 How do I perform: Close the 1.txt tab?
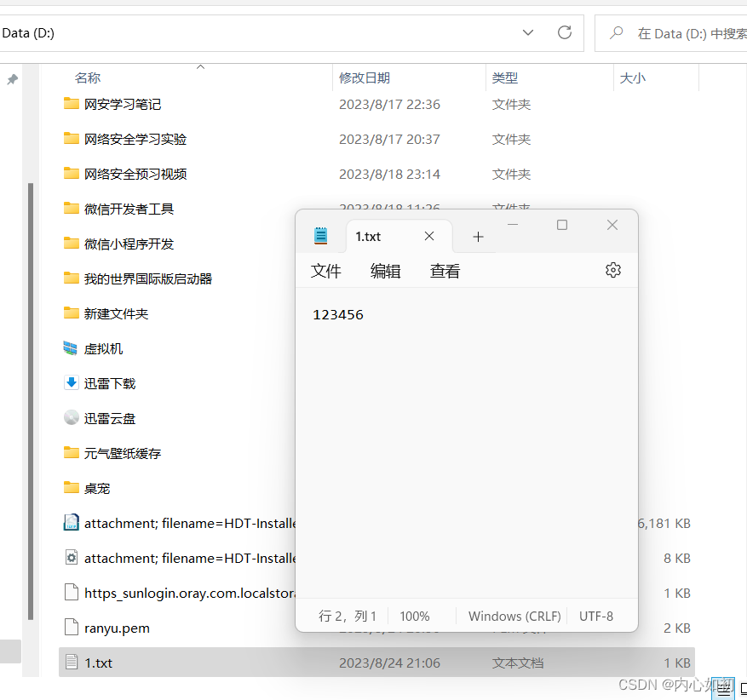click(x=428, y=236)
